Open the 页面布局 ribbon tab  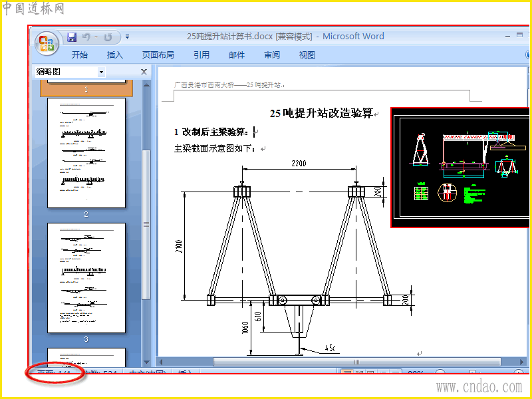click(x=158, y=55)
